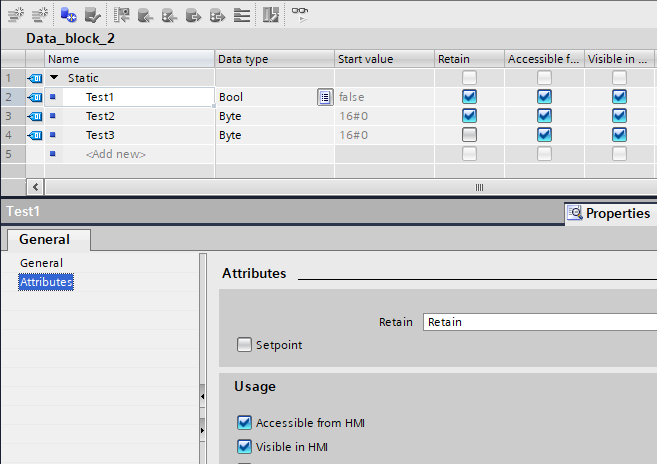Uncheck Accessible from HMI in Usage section
The height and width of the screenshot is (464, 657).
245,423
